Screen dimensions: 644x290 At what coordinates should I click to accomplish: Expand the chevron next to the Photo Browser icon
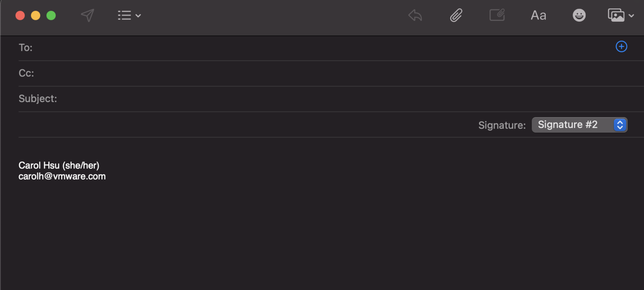[x=631, y=16]
